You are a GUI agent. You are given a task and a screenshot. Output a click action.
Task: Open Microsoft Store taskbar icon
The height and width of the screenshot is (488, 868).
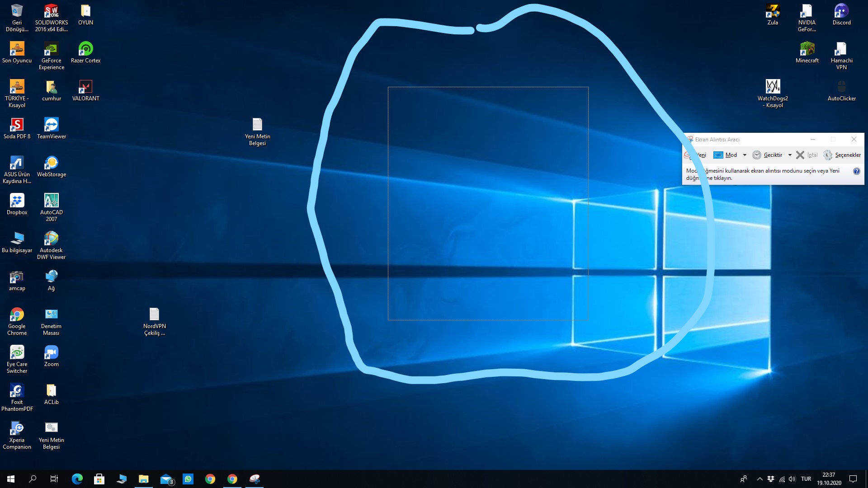tap(99, 479)
